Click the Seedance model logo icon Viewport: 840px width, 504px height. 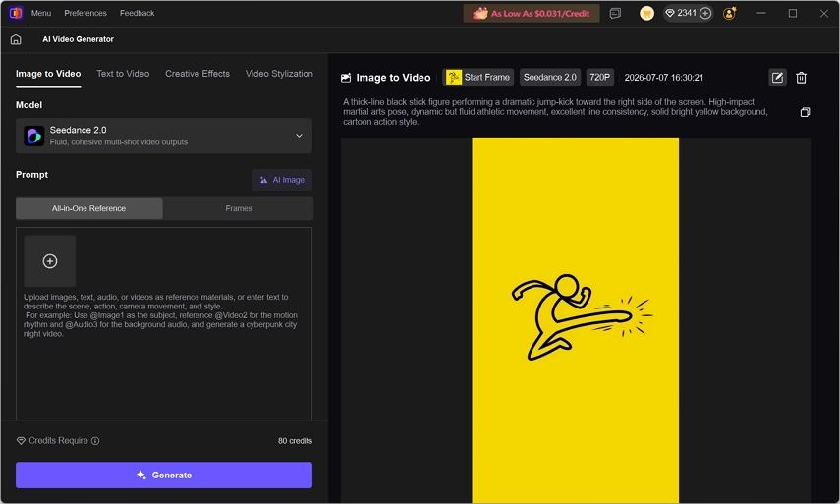click(33, 136)
